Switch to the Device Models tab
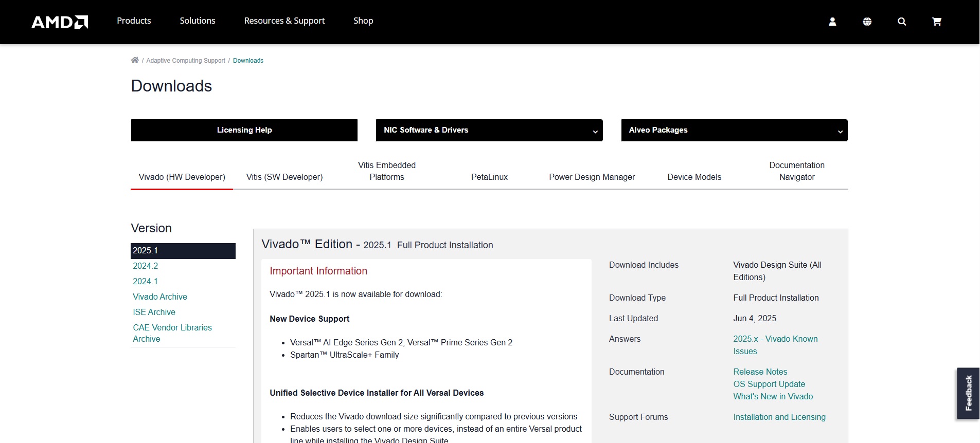The image size is (980, 443). pos(694,177)
